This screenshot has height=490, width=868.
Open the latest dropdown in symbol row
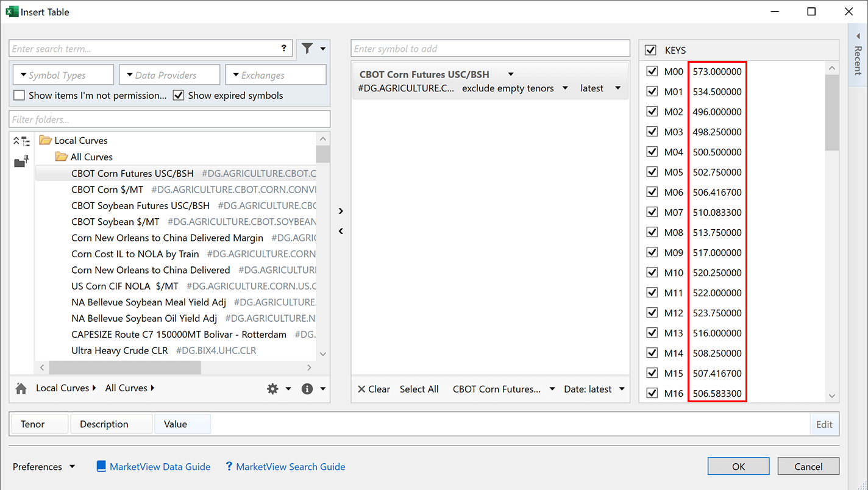click(x=617, y=88)
